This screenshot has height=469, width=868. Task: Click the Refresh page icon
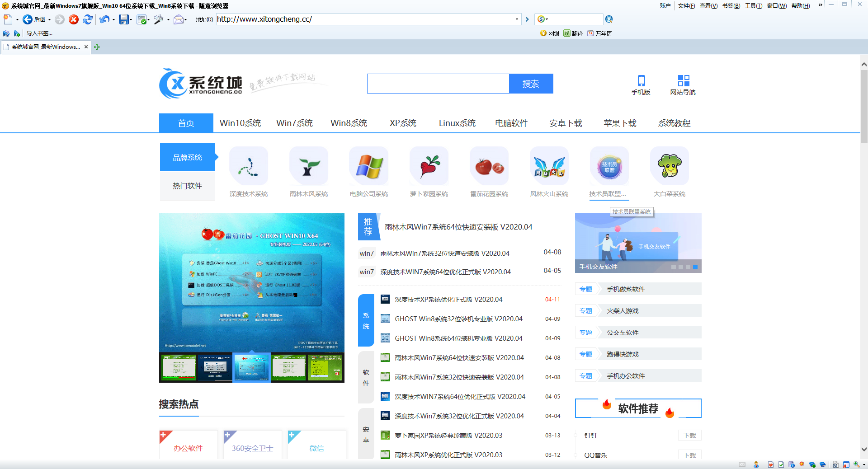pyautogui.click(x=88, y=19)
